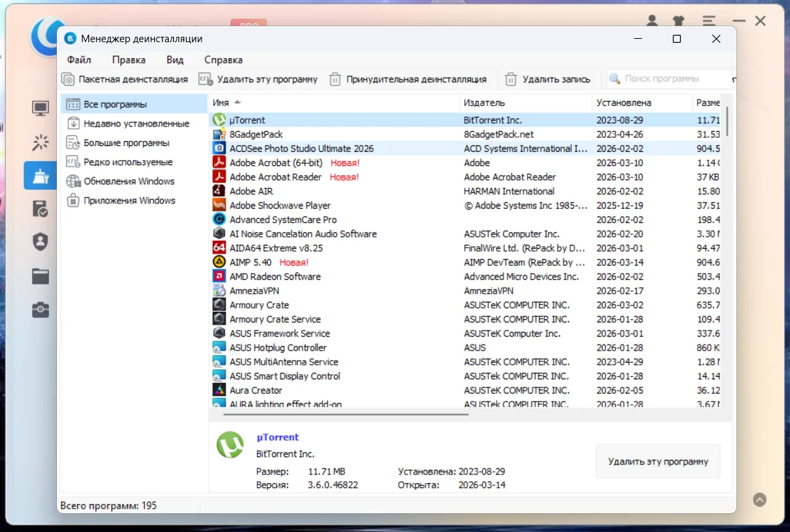Open the hamburger menu in background window
The image size is (790, 532).
[x=709, y=21]
